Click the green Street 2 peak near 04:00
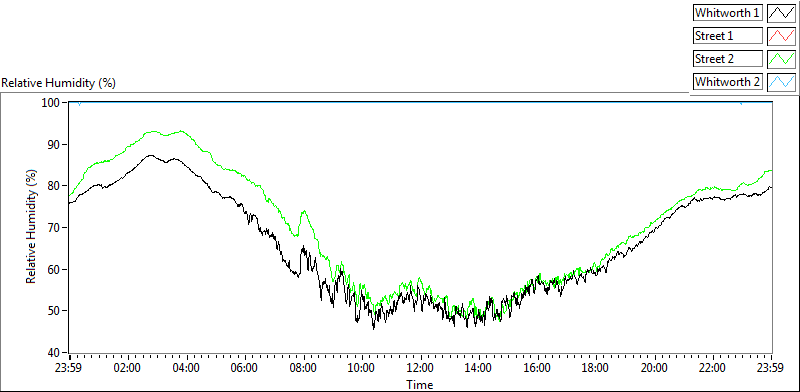The image size is (800, 392). pos(181,131)
